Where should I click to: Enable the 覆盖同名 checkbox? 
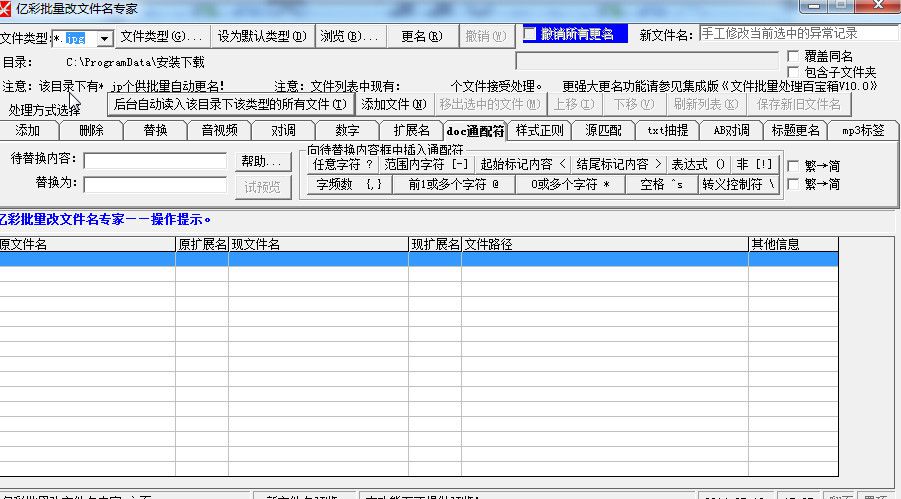793,56
